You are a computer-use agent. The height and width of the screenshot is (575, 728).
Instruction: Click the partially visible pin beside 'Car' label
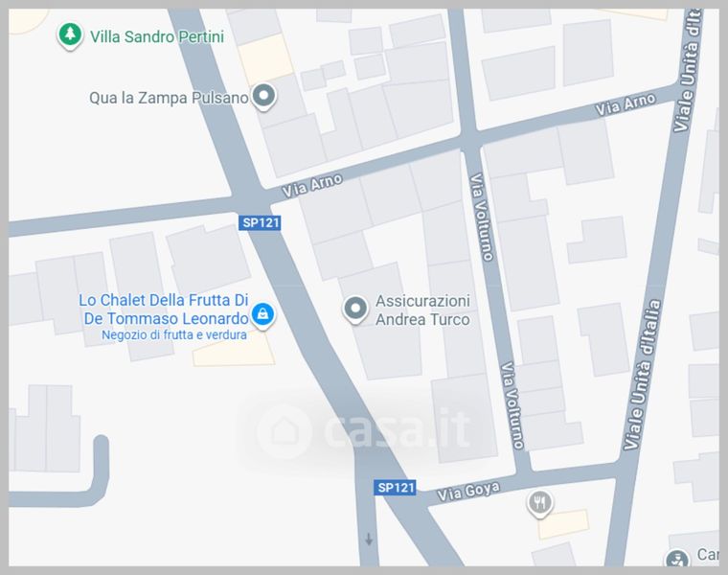(676, 558)
